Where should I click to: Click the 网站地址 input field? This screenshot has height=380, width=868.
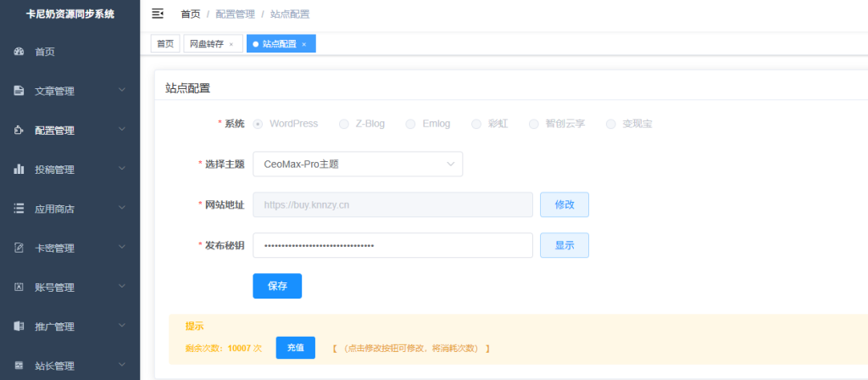pos(392,204)
